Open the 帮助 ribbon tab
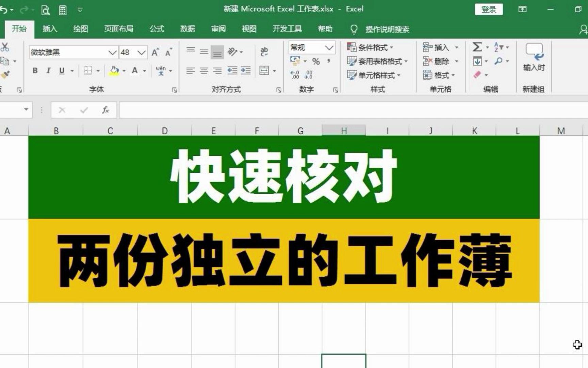The width and height of the screenshot is (588, 368). pos(325,29)
